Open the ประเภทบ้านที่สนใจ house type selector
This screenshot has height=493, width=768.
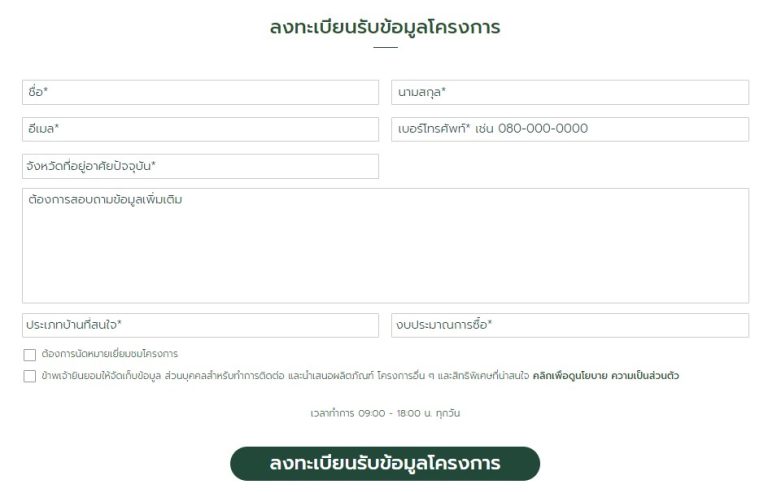coord(200,325)
